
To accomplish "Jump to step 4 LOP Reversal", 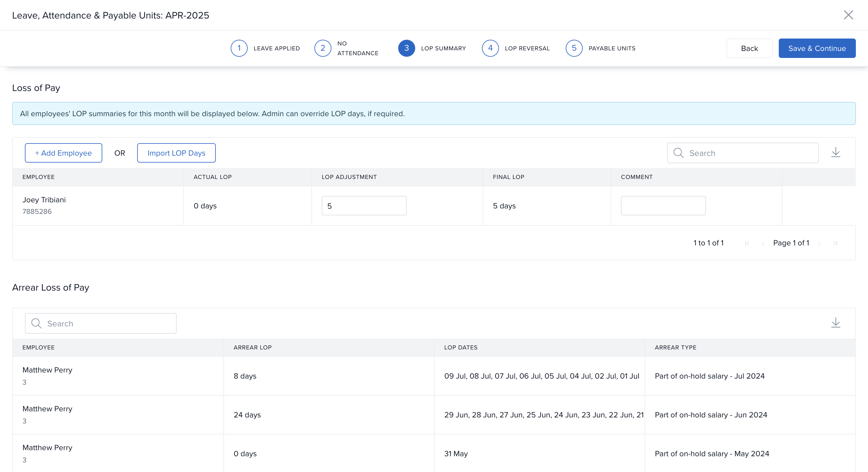I will [490, 48].
